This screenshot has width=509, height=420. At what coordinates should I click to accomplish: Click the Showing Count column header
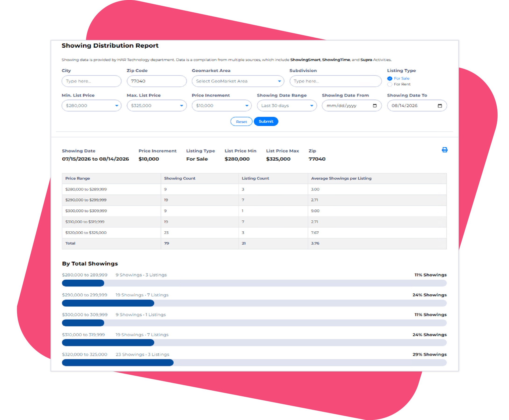point(180,178)
